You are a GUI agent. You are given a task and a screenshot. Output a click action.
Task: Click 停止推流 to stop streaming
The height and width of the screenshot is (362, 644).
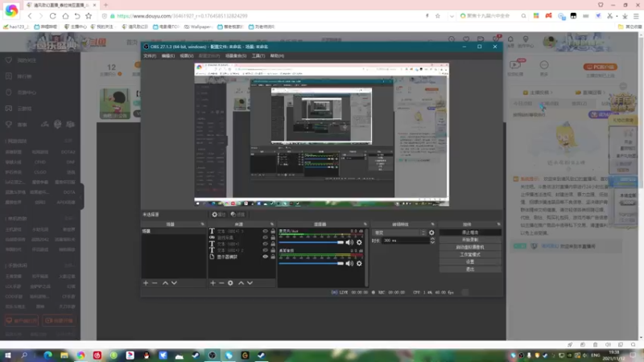(x=470, y=232)
